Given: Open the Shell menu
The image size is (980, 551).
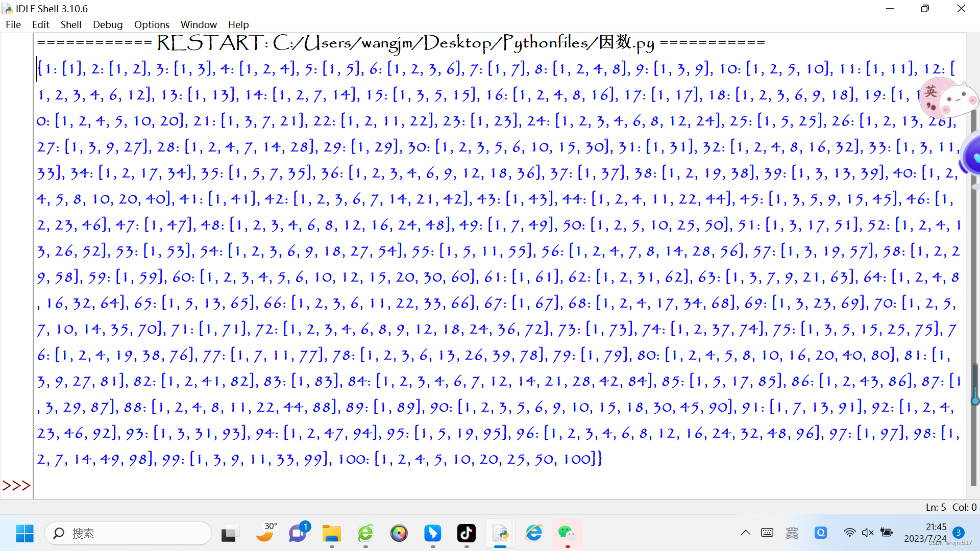Looking at the screenshot, I should pyautogui.click(x=71, y=24).
